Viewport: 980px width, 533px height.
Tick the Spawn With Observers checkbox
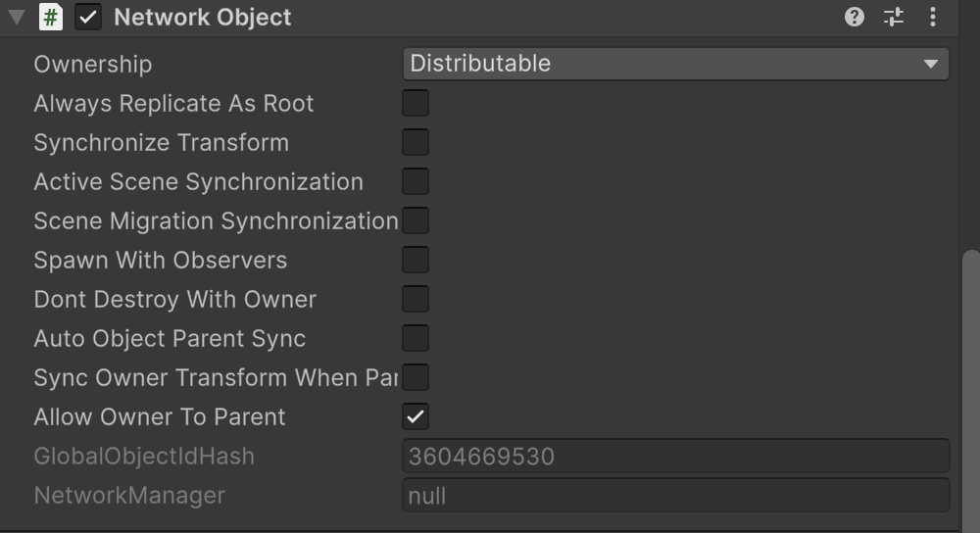(x=416, y=260)
